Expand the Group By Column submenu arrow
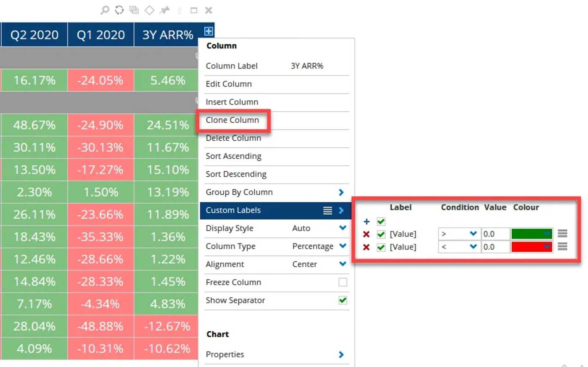 pyautogui.click(x=341, y=192)
